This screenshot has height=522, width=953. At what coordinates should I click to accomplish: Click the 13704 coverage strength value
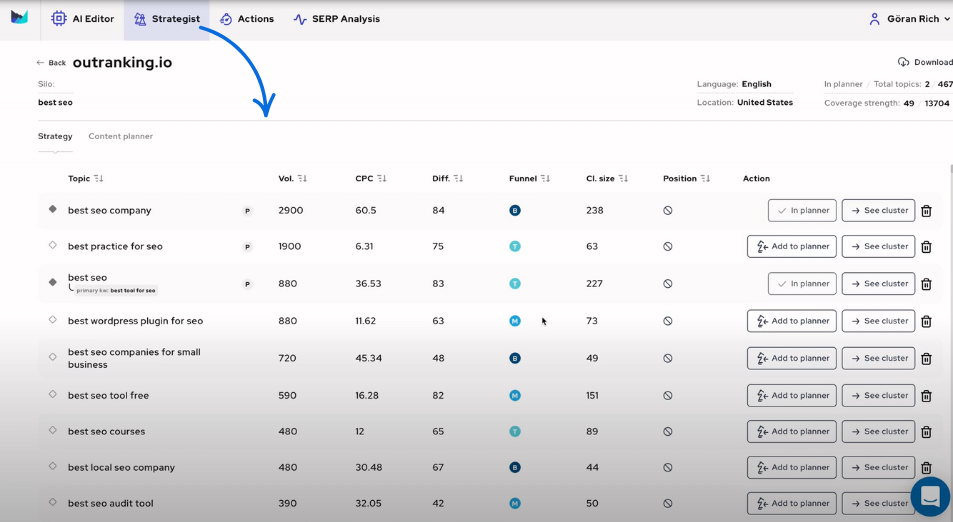[937, 103]
